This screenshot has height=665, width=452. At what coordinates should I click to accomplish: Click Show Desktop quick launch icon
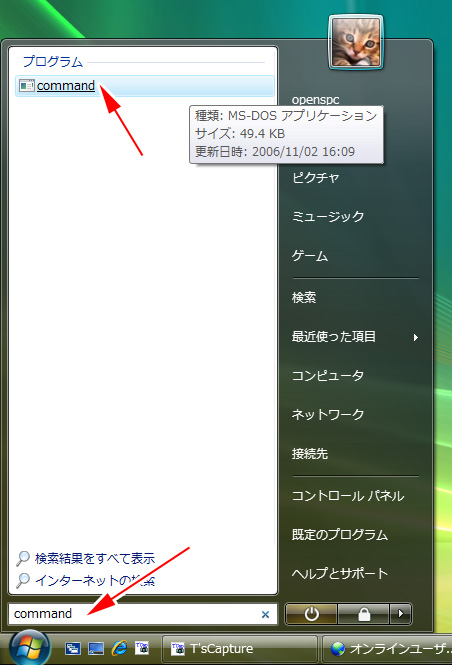pyautogui.click(x=96, y=648)
